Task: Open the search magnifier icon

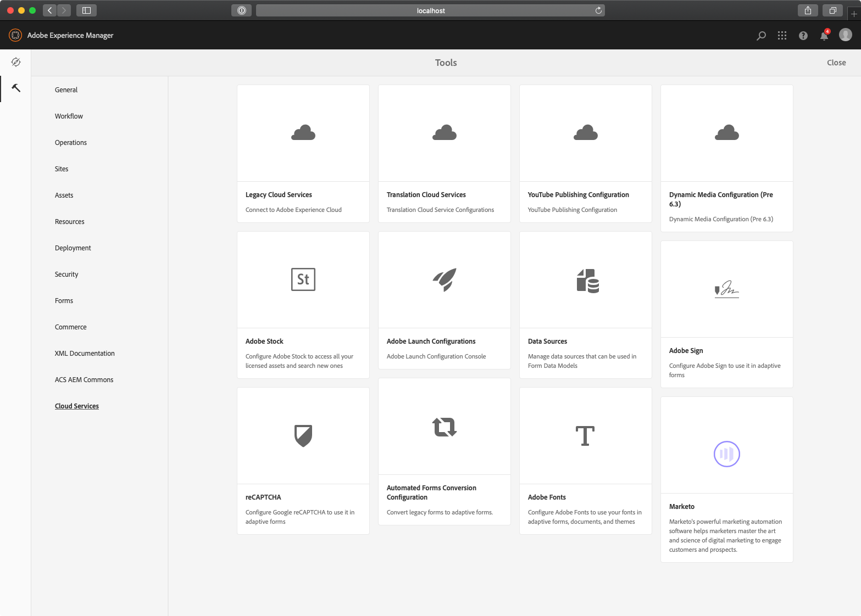Action: (761, 36)
